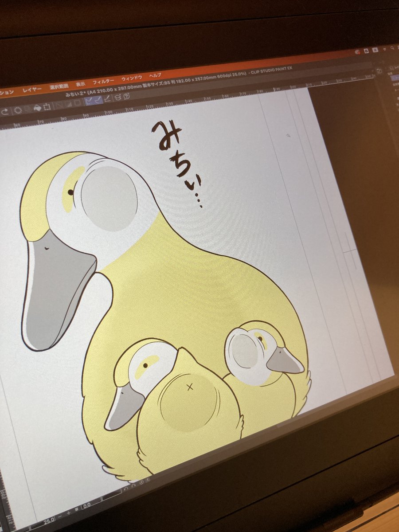The image size is (399, 532).
Task: Open the フィルター (Filter) menu
Action: 103,82
